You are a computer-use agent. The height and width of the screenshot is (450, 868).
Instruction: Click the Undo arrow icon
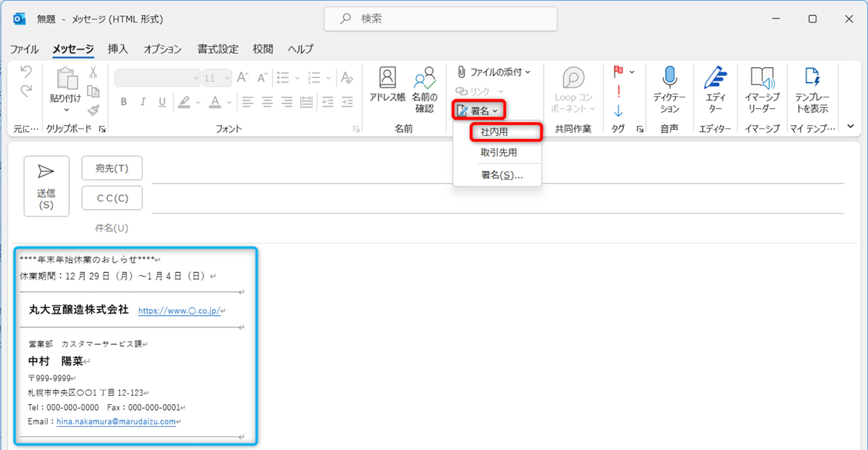pyautogui.click(x=26, y=72)
